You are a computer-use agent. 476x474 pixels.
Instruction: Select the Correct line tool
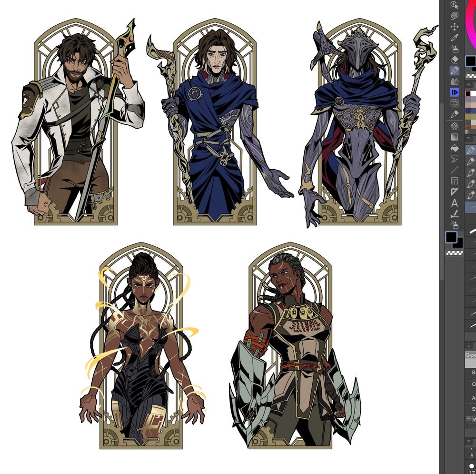454,213
